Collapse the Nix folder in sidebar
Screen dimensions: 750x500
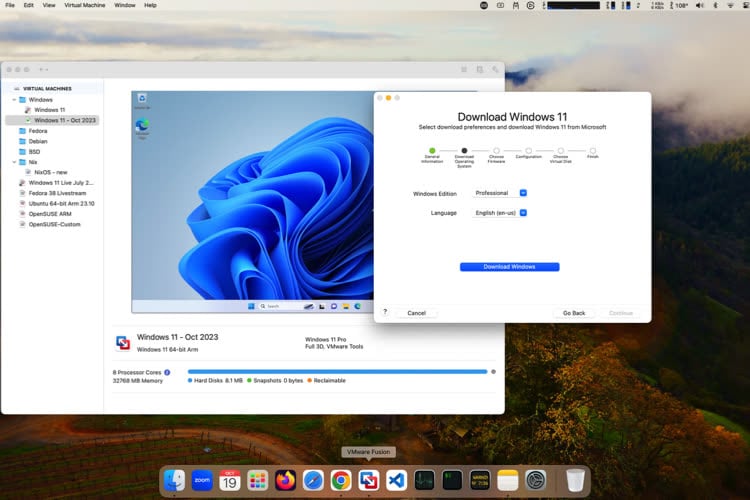pyautogui.click(x=14, y=162)
